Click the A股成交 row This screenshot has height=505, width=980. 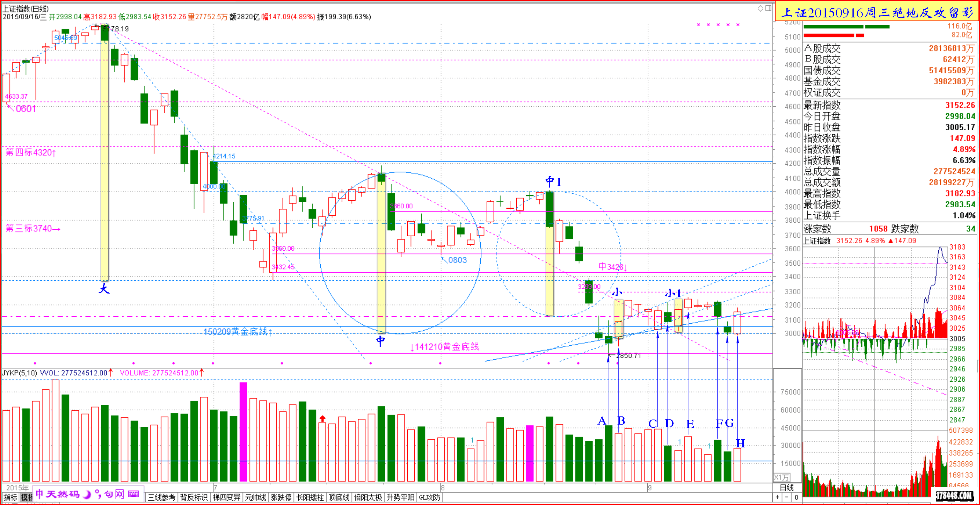coord(889,48)
